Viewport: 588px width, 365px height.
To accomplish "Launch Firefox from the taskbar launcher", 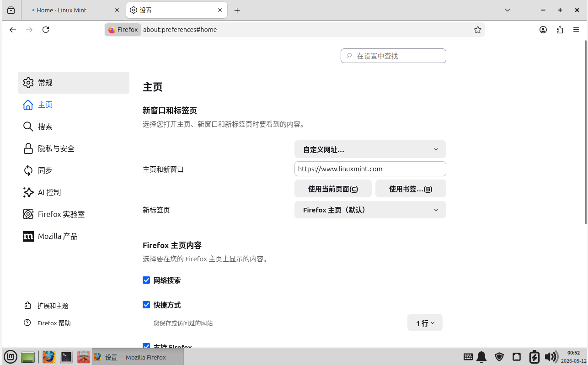I will pyautogui.click(x=49, y=357).
